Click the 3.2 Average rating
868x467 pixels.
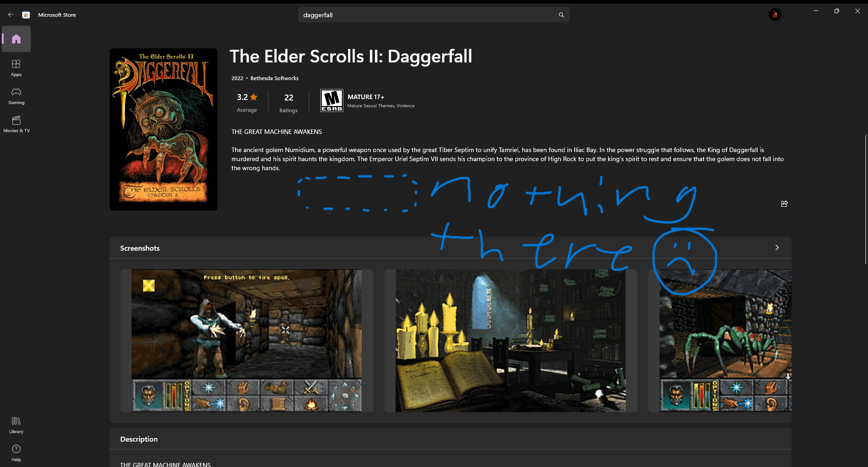[247, 103]
